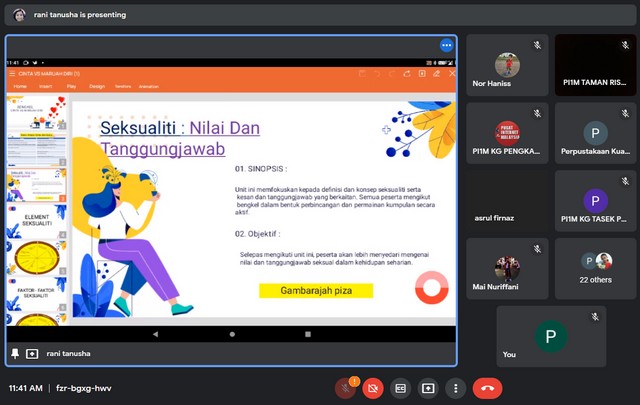Click the Present now screen share icon
This screenshot has width=640, height=405.
(428, 388)
